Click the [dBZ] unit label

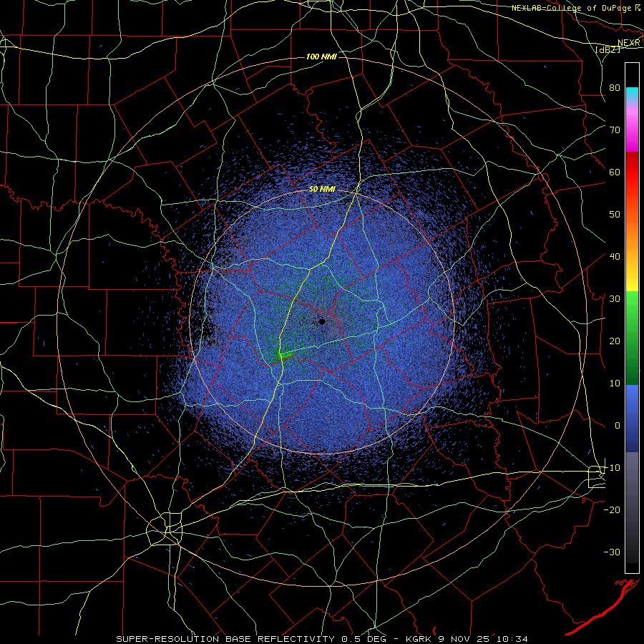point(608,49)
